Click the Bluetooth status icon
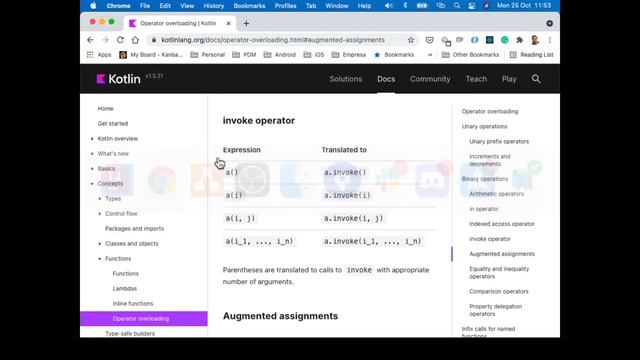The width and height of the screenshot is (640, 360). [405, 6]
